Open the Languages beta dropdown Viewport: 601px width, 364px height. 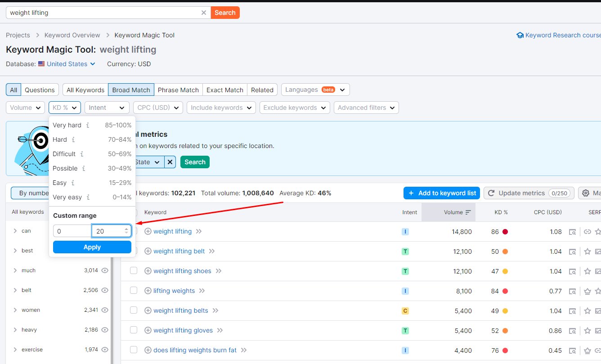tap(315, 90)
